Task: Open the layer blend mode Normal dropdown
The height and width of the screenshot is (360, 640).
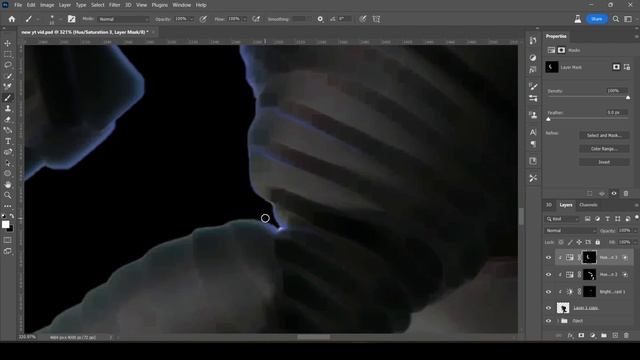Action: click(x=570, y=231)
